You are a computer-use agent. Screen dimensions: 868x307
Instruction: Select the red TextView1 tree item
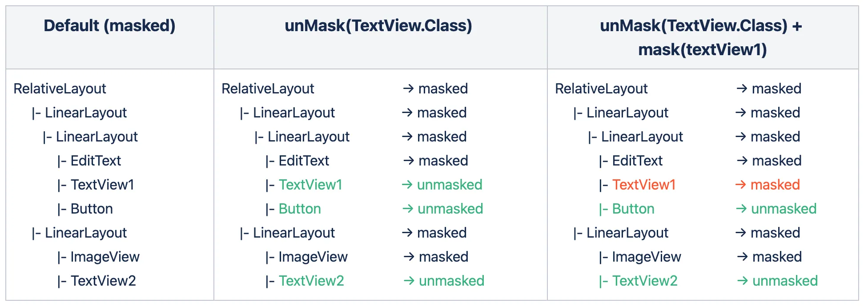click(643, 185)
